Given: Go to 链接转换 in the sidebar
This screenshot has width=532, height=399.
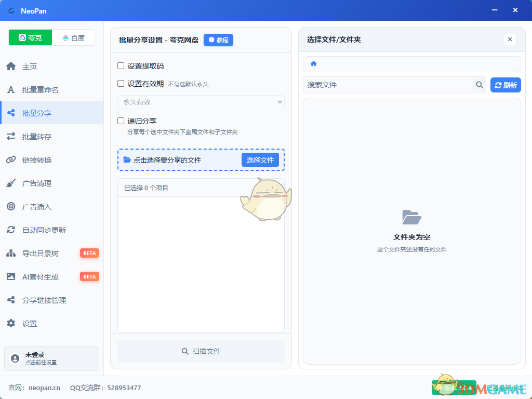Looking at the screenshot, I should tap(37, 160).
